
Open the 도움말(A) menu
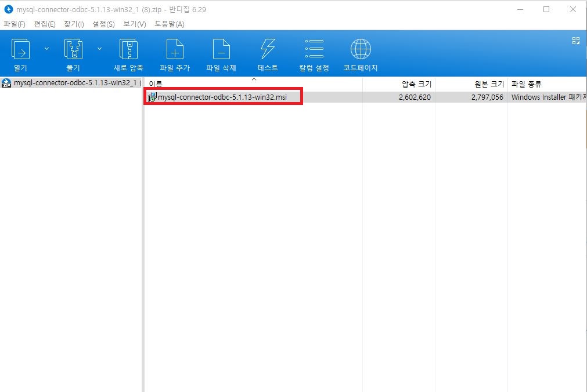tap(170, 24)
